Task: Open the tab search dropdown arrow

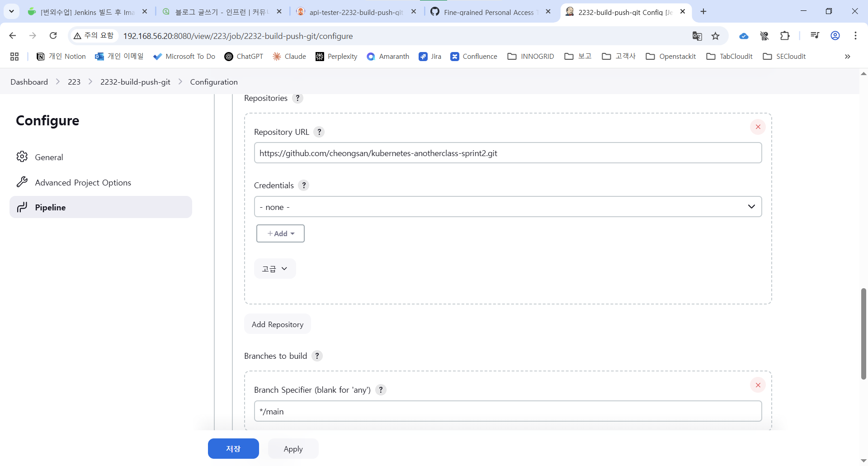Action: (11, 11)
